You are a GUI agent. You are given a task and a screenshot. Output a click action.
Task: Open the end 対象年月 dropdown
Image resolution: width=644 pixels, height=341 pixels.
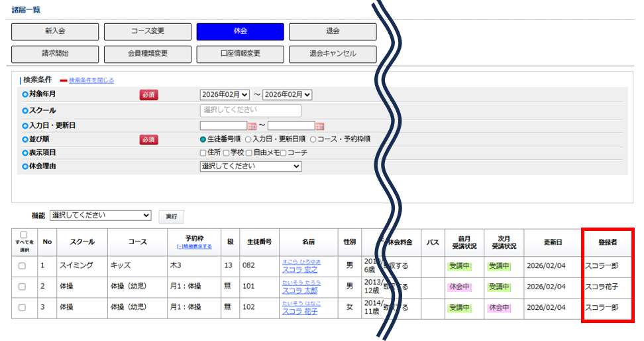tap(287, 95)
